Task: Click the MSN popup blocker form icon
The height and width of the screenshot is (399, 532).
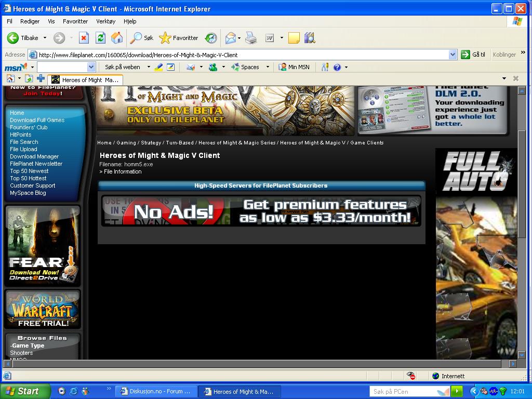Action: point(170,67)
